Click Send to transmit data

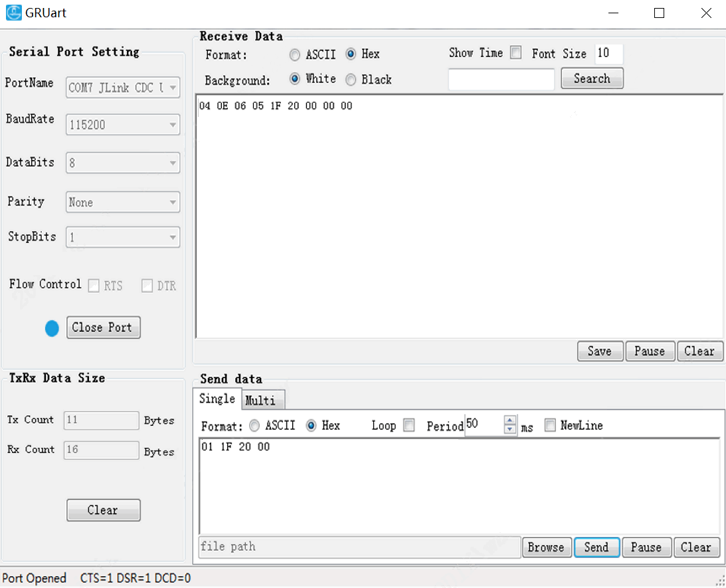point(596,547)
